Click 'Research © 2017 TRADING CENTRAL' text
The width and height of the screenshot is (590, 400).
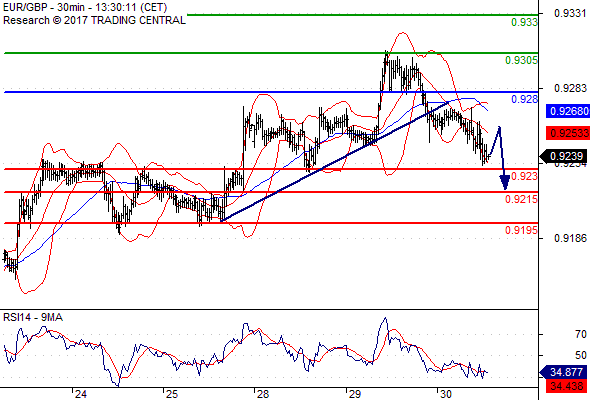[x=94, y=20]
